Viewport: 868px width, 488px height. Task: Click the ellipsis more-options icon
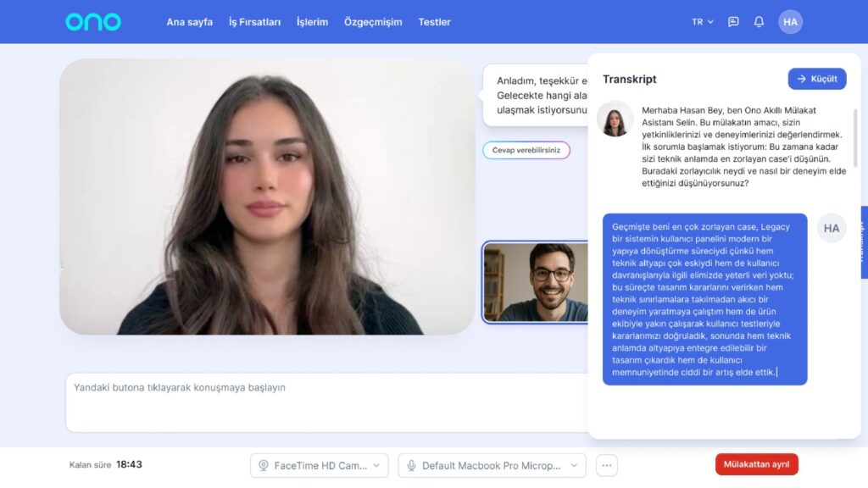tap(606, 464)
